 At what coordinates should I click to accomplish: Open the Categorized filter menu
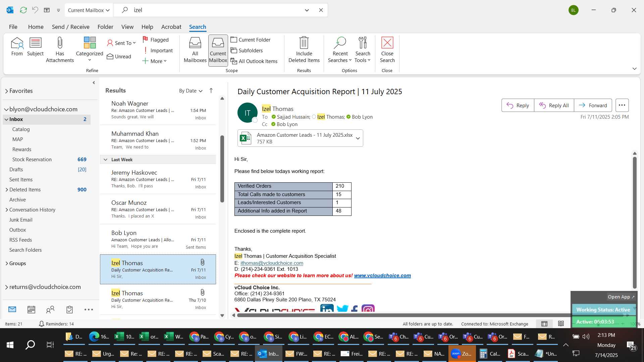coord(90,50)
